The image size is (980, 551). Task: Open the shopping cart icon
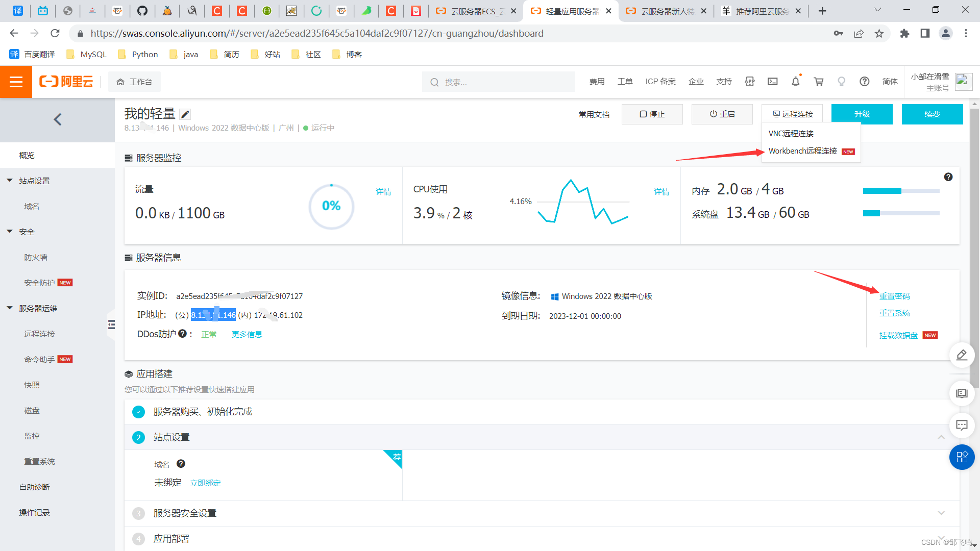click(x=818, y=82)
